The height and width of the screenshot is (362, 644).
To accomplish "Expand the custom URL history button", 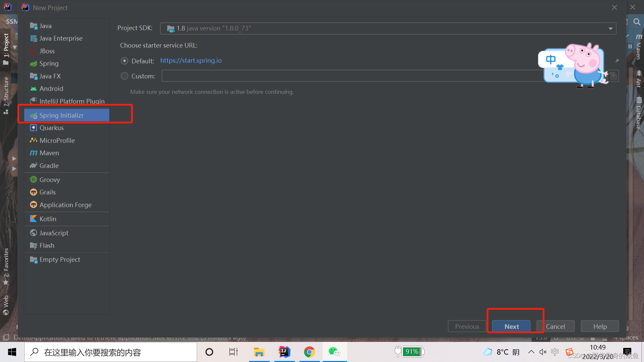I will click(613, 76).
